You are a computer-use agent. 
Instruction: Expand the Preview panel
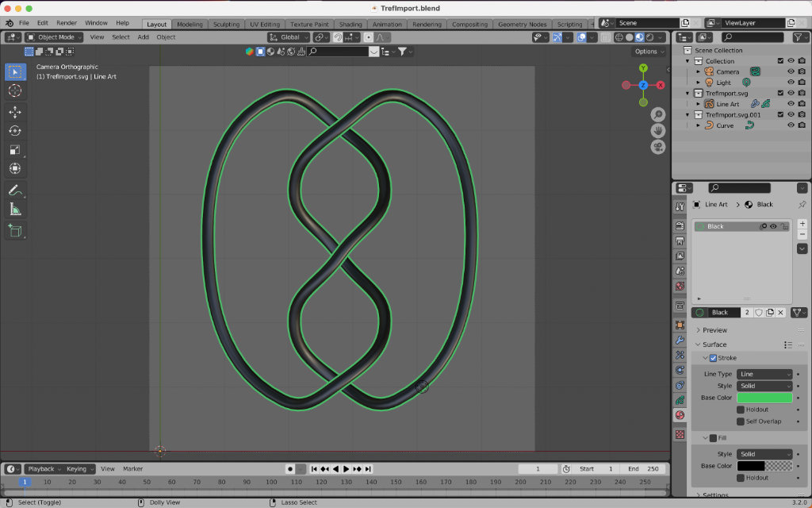tap(714, 330)
